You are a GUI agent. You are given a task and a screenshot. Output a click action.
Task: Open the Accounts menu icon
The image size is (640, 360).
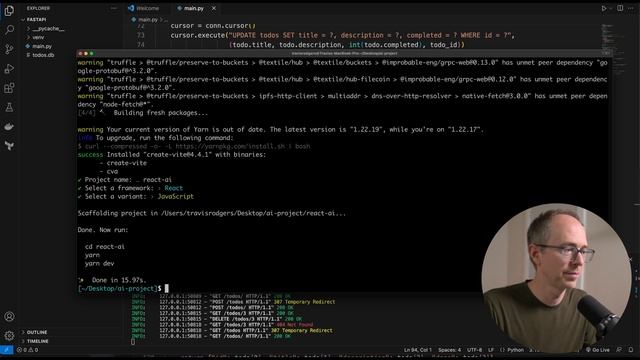(x=9, y=316)
